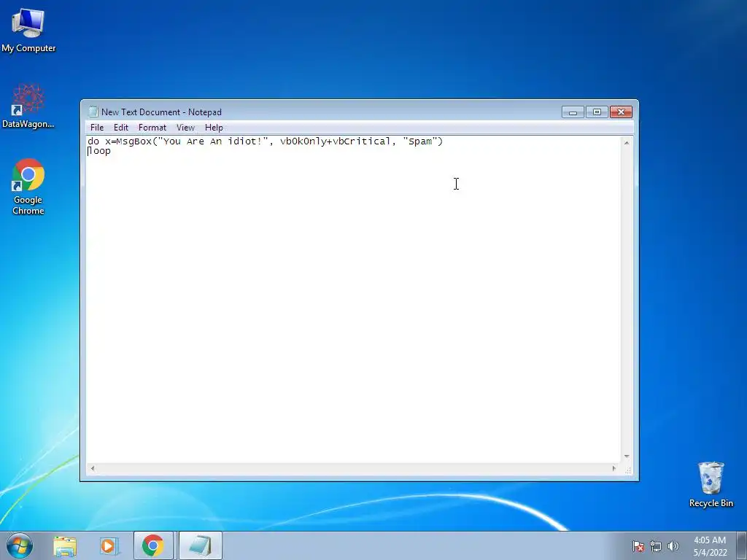Viewport: 747px width, 560px height.
Task: Click the horizontal scrollbar right arrow
Action: pos(614,469)
